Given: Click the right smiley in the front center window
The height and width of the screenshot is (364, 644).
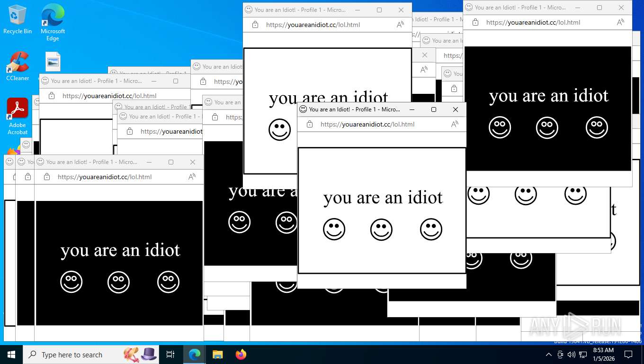Looking at the screenshot, I should [x=431, y=229].
